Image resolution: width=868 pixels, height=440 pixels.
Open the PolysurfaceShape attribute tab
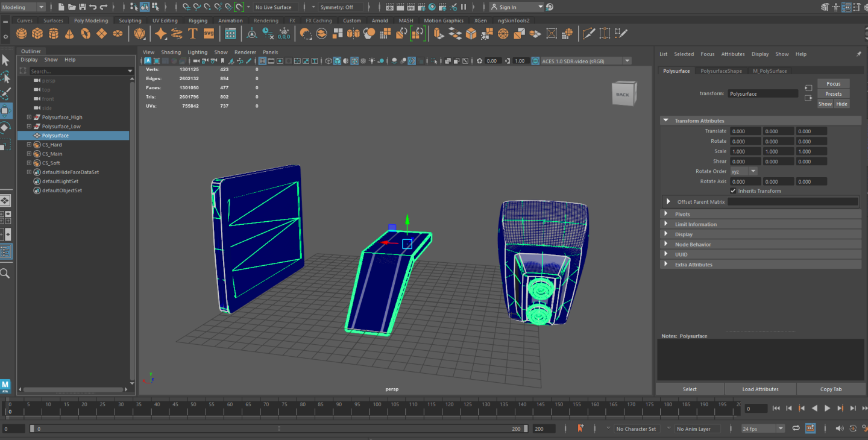721,71
